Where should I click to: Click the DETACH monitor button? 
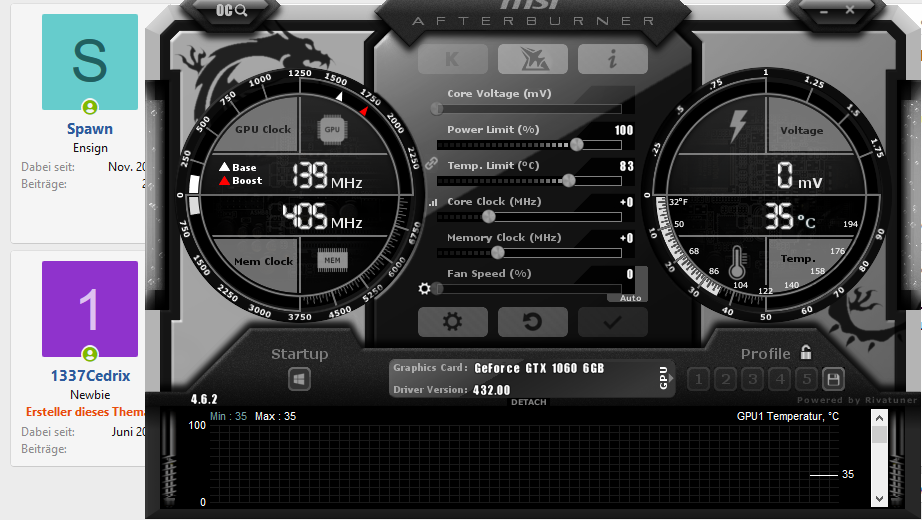[x=529, y=402]
